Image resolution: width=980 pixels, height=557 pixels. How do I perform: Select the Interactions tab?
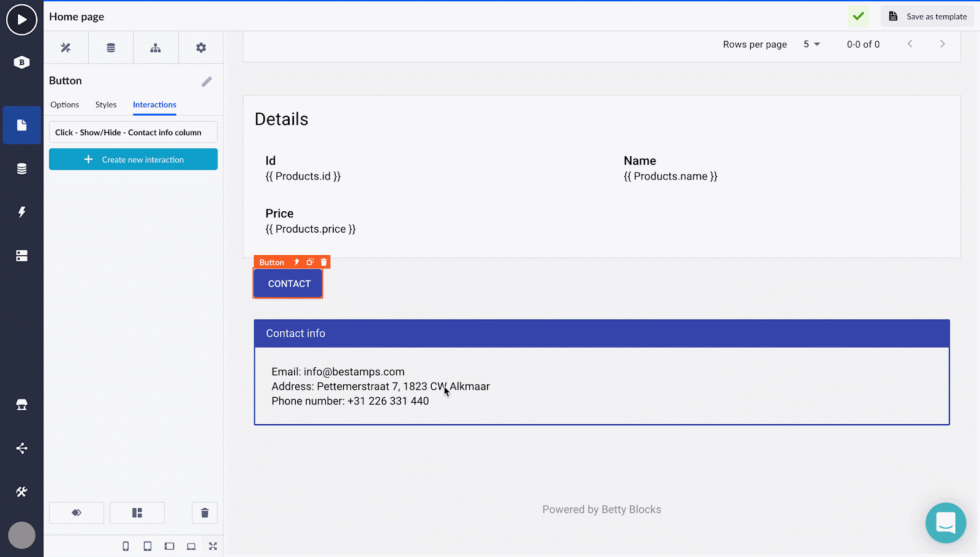click(x=154, y=105)
